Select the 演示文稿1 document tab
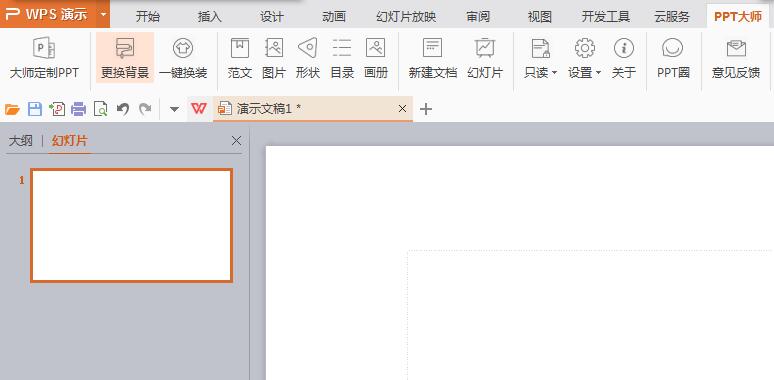The width and height of the screenshot is (774, 380). 313,109
